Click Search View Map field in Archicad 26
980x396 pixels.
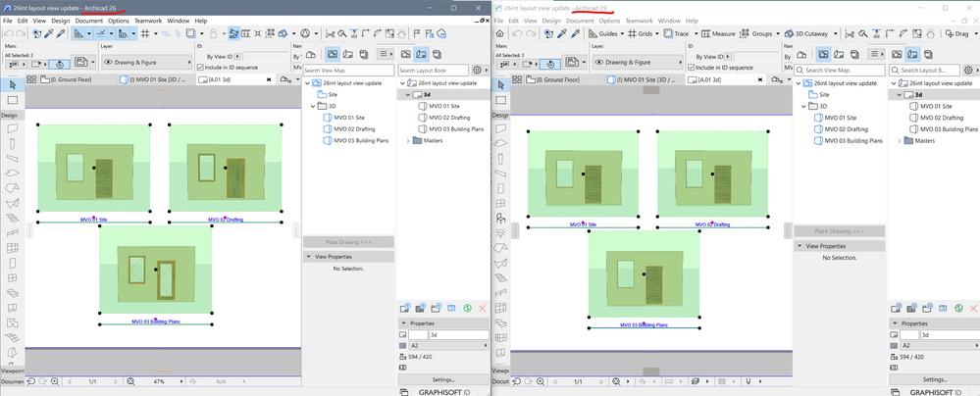349,71
